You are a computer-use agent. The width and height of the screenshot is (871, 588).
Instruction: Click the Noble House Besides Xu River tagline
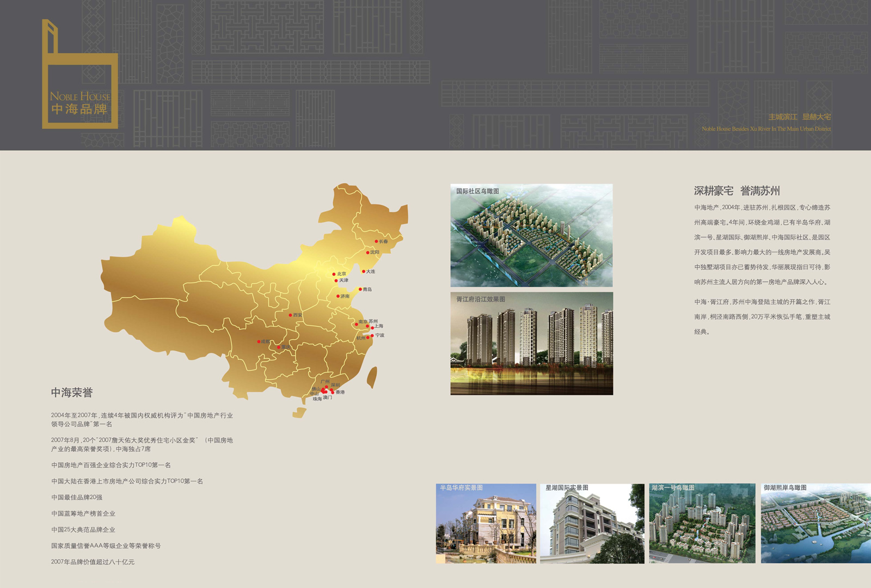(766, 129)
